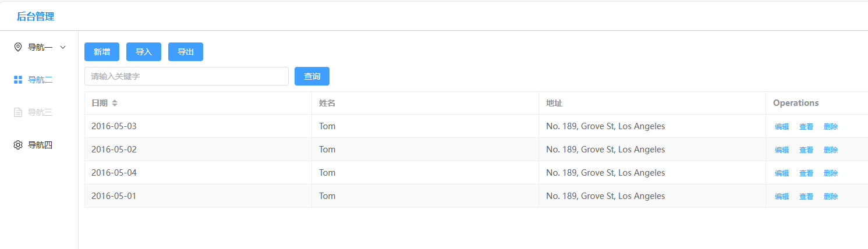
Task: Click 编辑 for the 2016-05-03 row
Action: [x=782, y=126]
